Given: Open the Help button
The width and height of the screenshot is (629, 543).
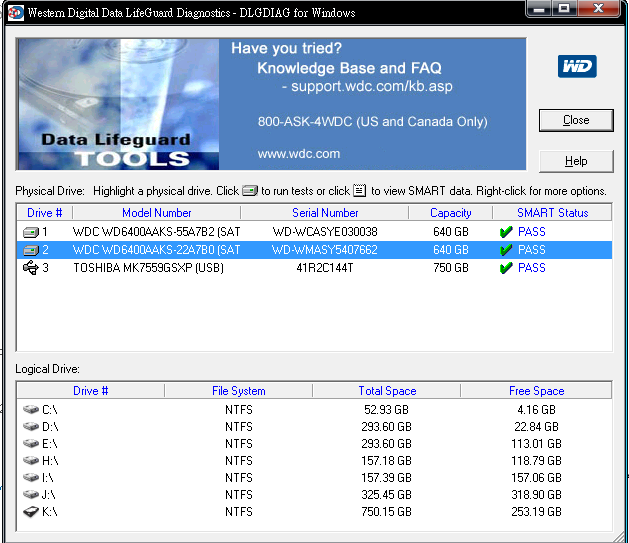Looking at the screenshot, I should coord(576,161).
